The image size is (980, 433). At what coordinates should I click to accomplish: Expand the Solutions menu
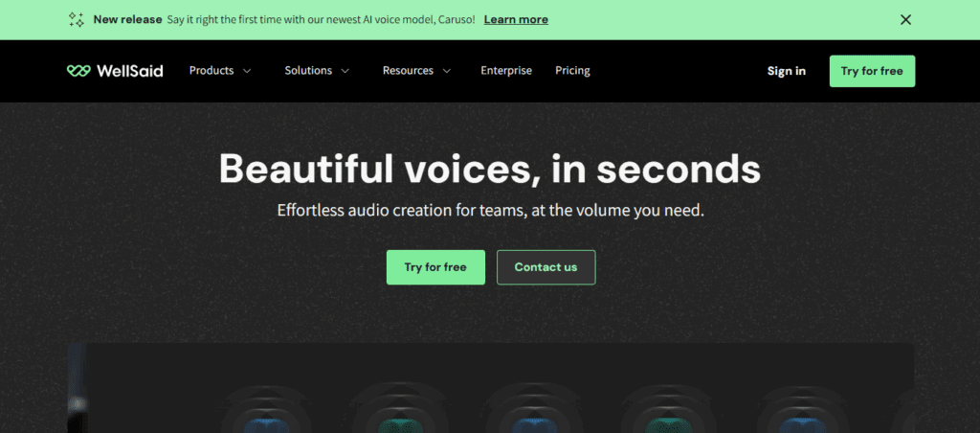(317, 71)
